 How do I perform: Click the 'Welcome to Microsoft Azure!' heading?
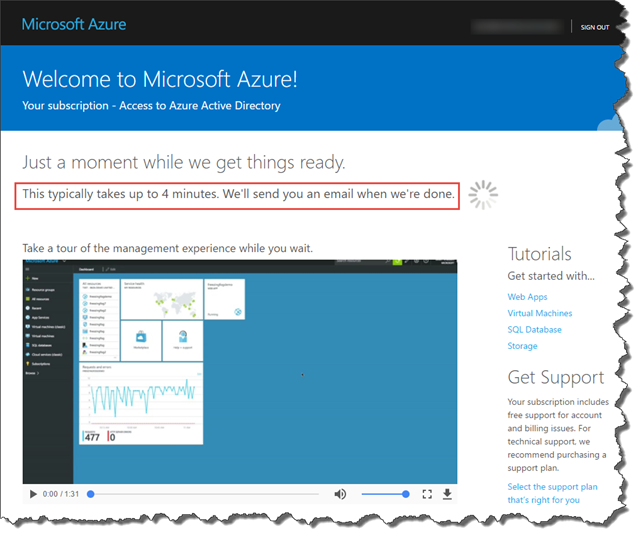160,79
